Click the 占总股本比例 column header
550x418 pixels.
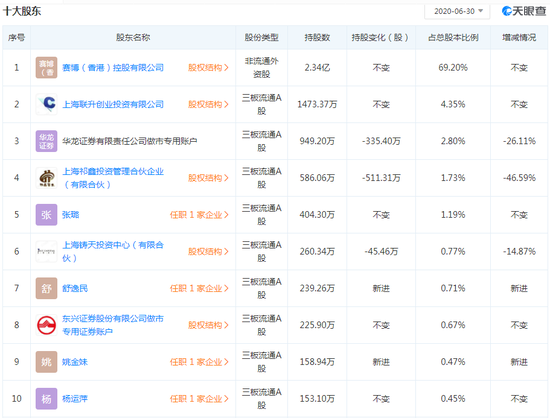click(x=453, y=38)
